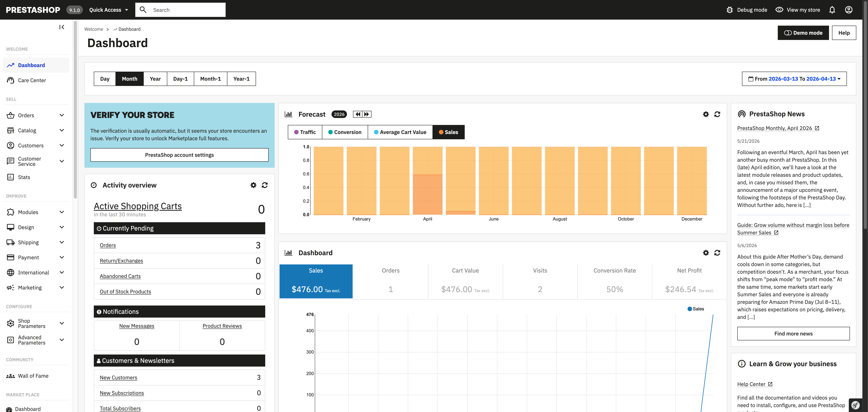
Task: Click PrestaShop account settings button
Action: (x=180, y=155)
